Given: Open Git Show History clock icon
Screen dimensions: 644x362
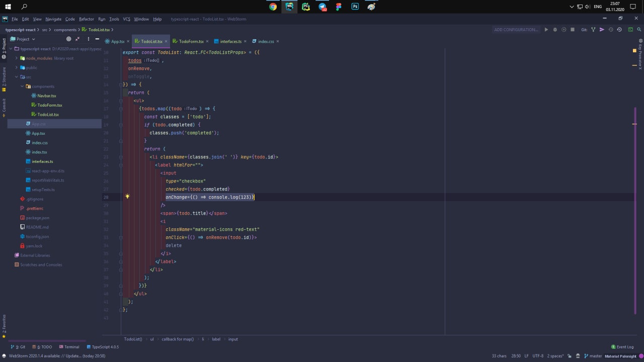Looking at the screenshot, I should pos(611,30).
